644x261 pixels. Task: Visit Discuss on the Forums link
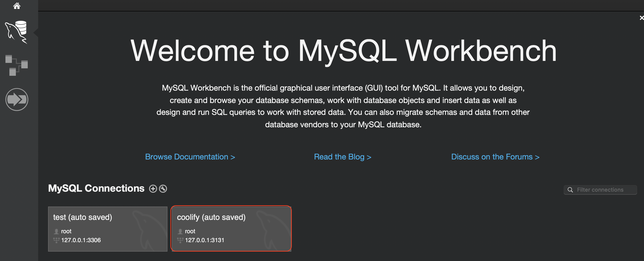pos(495,157)
